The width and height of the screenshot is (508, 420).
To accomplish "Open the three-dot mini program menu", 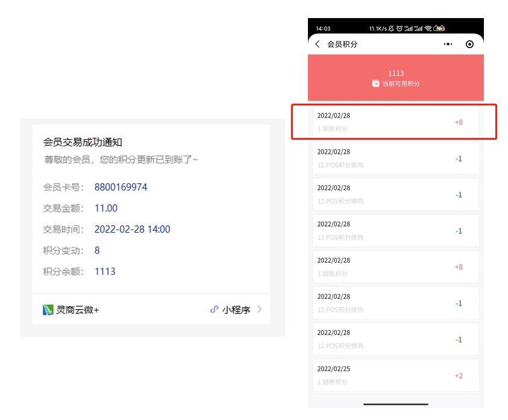I will pos(448,44).
